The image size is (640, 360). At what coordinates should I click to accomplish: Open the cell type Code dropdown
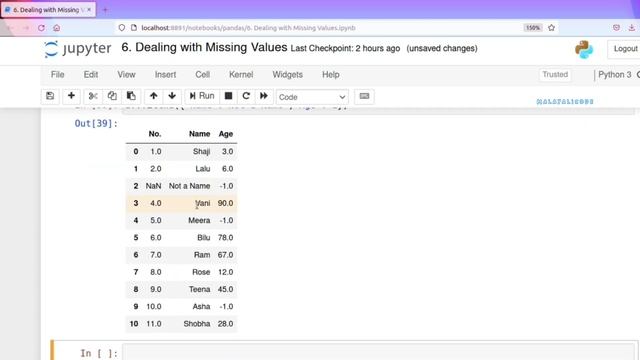pyautogui.click(x=312, y=97)
